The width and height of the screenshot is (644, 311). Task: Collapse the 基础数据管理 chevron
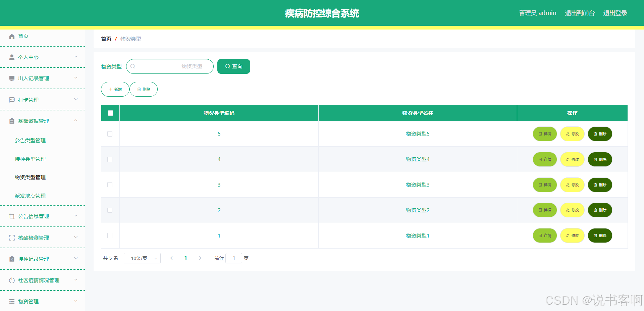(76, 120)
